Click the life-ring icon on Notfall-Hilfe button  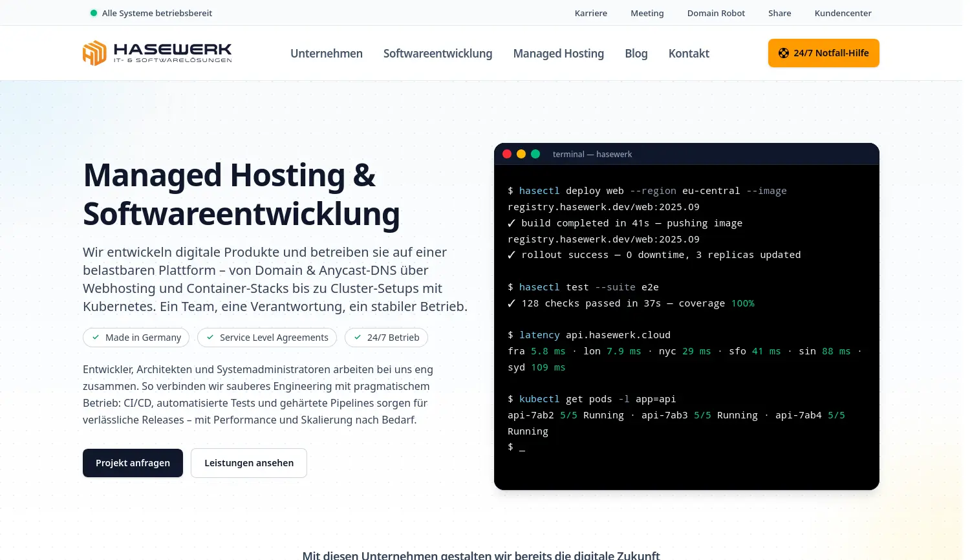(784, 53)
